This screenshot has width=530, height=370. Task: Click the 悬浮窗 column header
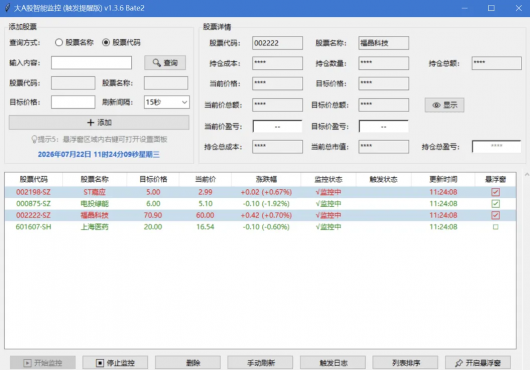pyautogui.click(x=496, y=179)
